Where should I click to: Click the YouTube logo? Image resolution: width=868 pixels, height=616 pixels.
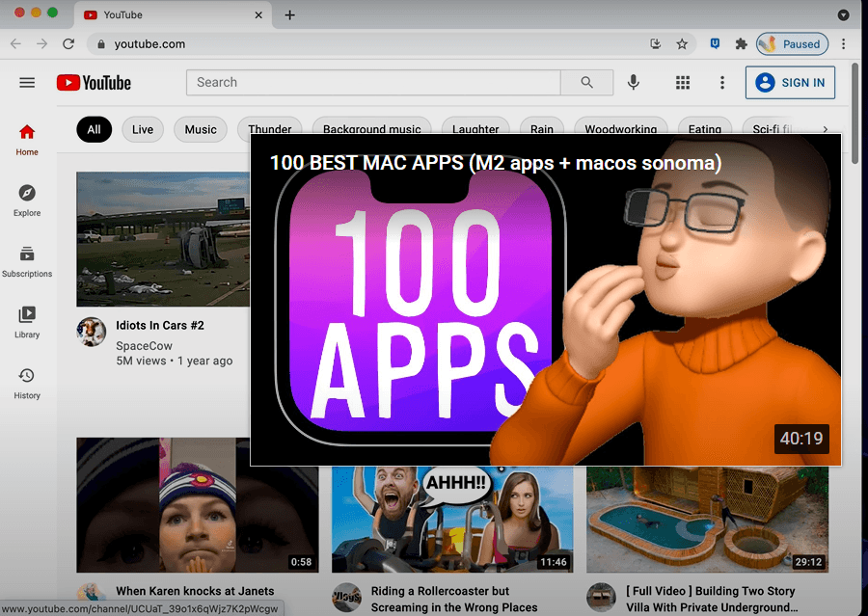pos(95,83)
